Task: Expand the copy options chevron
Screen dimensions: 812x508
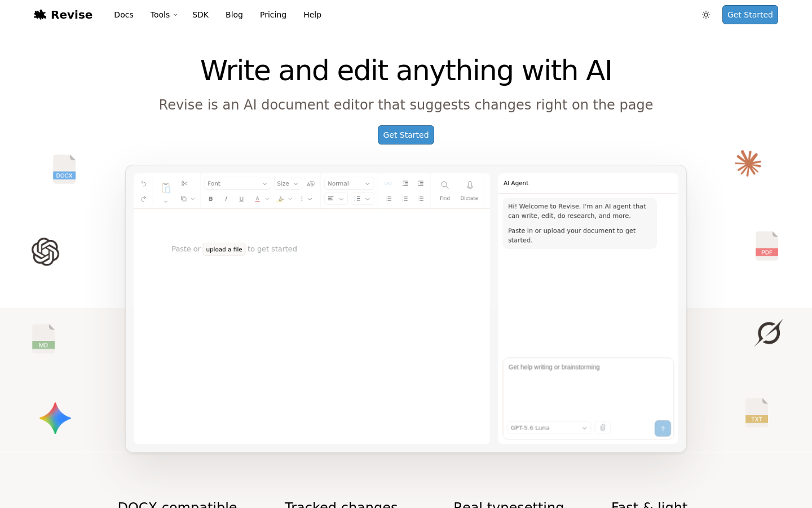Action: 193,199
